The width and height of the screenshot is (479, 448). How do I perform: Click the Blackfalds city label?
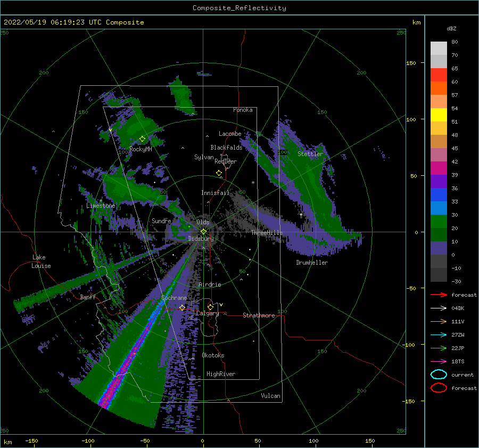click(226, 148)
